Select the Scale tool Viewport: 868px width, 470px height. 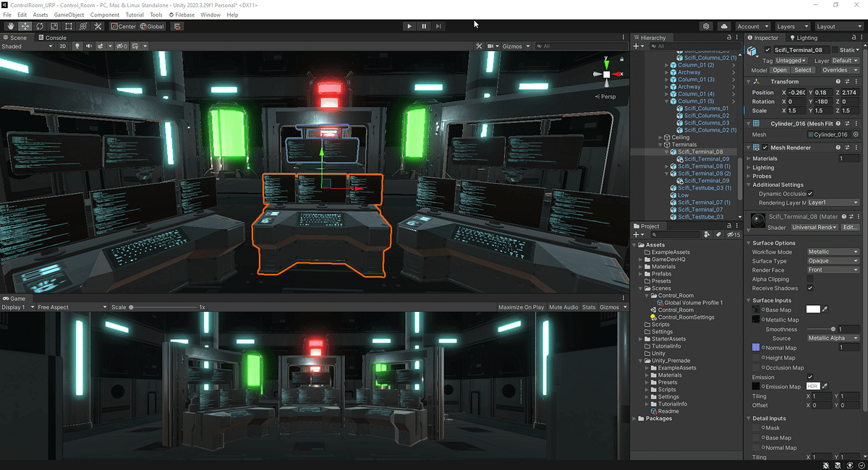click(x=54, y=26)
